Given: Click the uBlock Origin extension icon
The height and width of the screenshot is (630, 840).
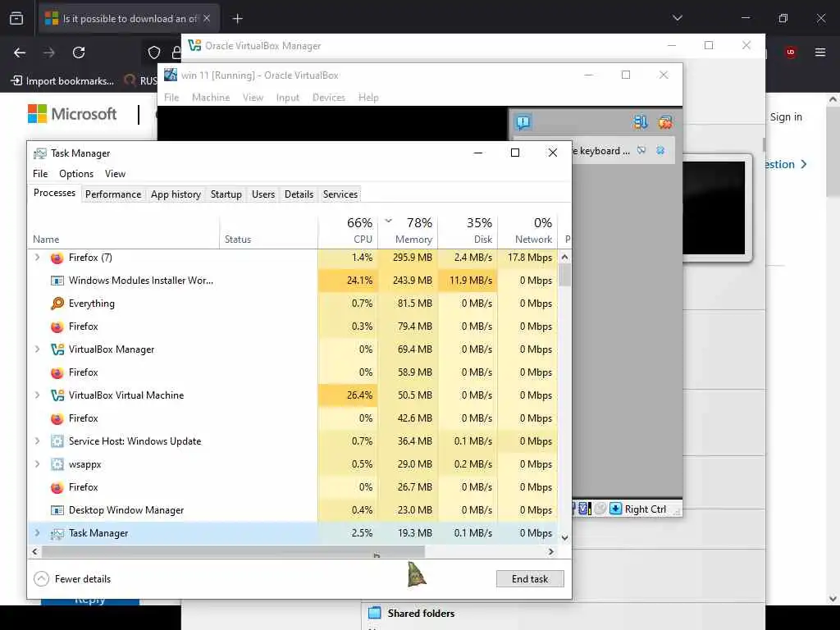Looking at the screenshot, I should point(791,52).
